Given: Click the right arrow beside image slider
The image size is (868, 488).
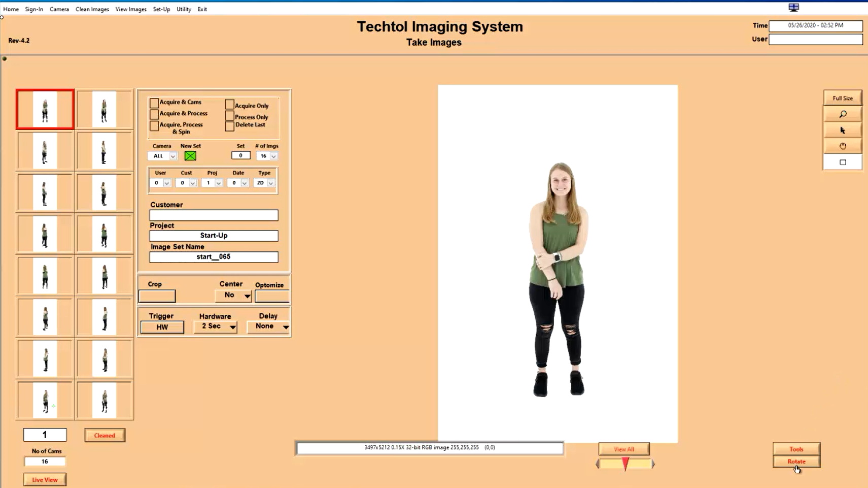Looking at the screenshot, I should tap(653, 464).
